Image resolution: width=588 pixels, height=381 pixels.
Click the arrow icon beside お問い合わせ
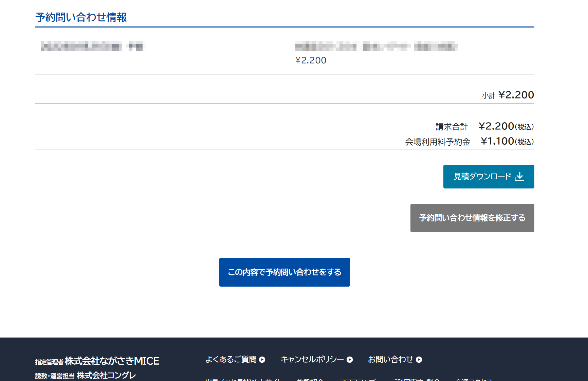pyautogui.click(x=419, y=360)
